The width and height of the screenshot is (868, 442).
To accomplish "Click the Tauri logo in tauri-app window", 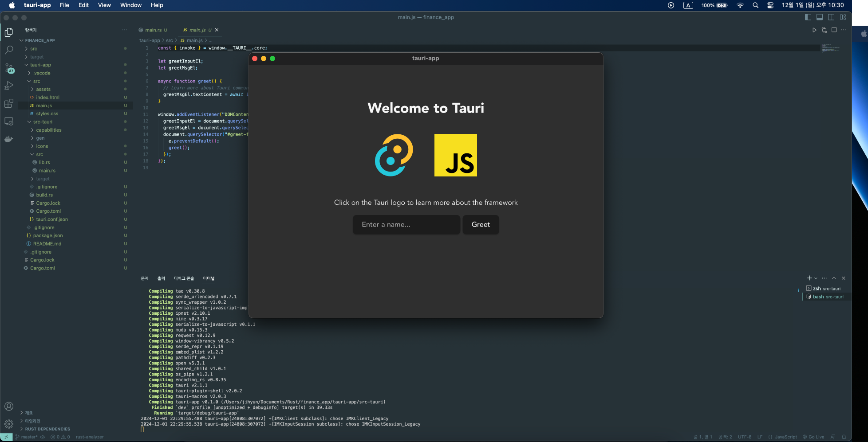I will [394, 155].
